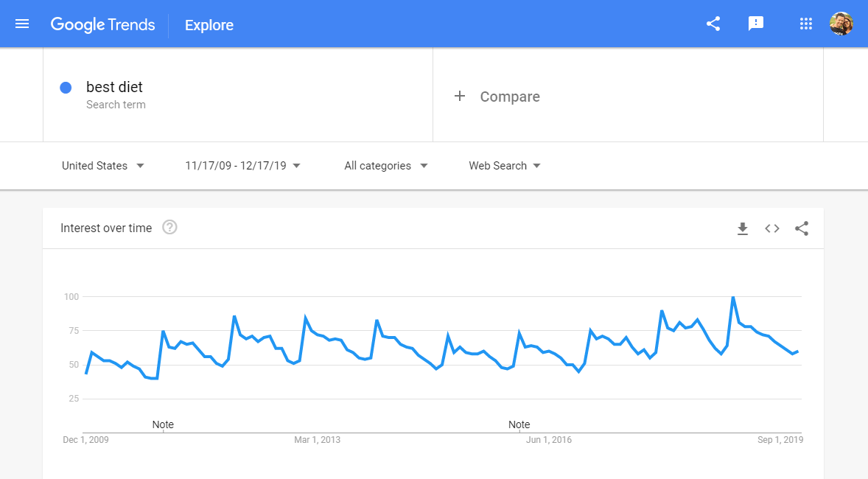This screenshot has height=479, width=868.
Task: Click the share icon in header
Action: [713, 24]
